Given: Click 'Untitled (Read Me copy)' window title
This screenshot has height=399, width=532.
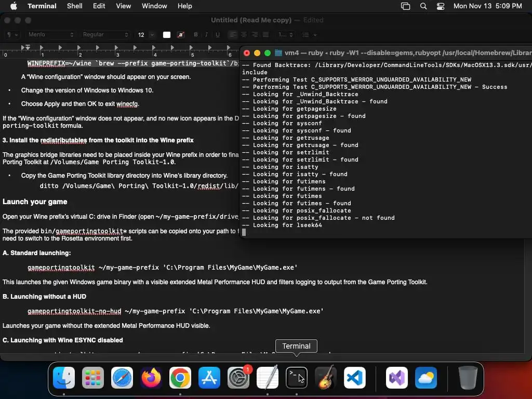Looking at the screenshot, I should point(251,20).
